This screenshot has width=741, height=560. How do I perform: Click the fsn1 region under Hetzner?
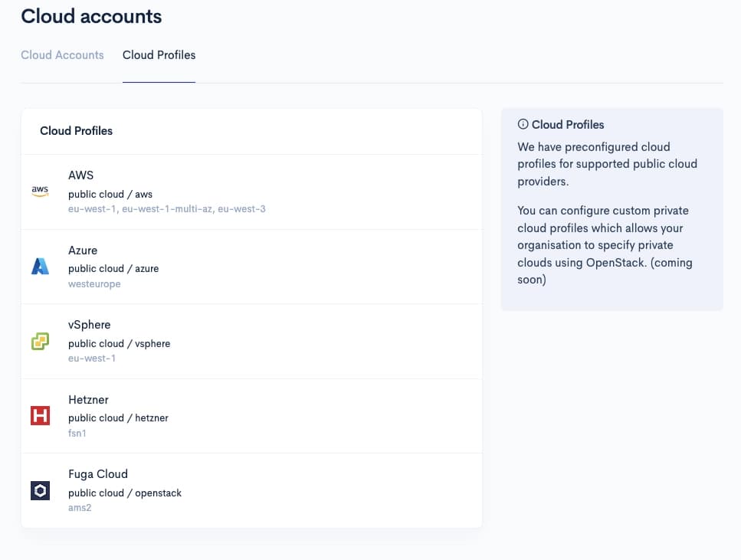point(78,434)
